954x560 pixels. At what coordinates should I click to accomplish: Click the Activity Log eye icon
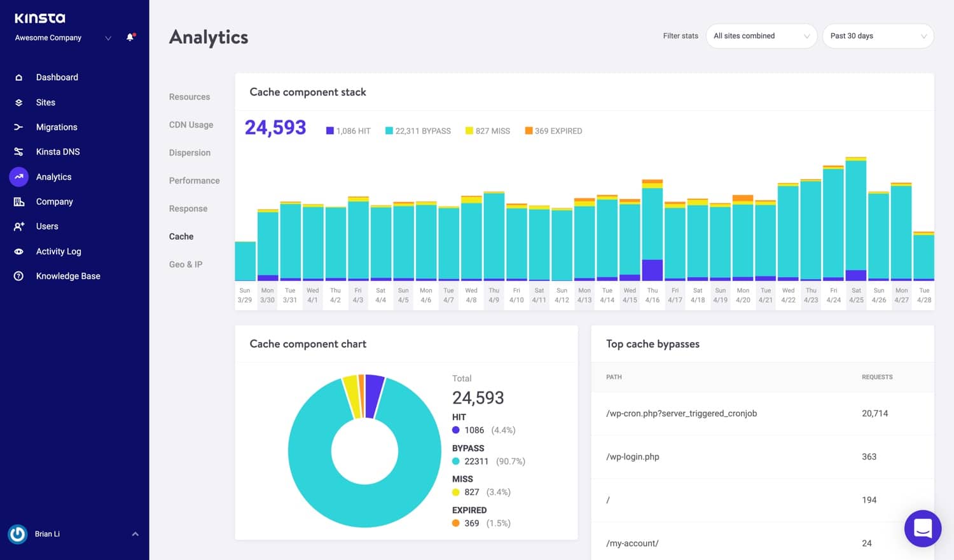coord(18,252)
